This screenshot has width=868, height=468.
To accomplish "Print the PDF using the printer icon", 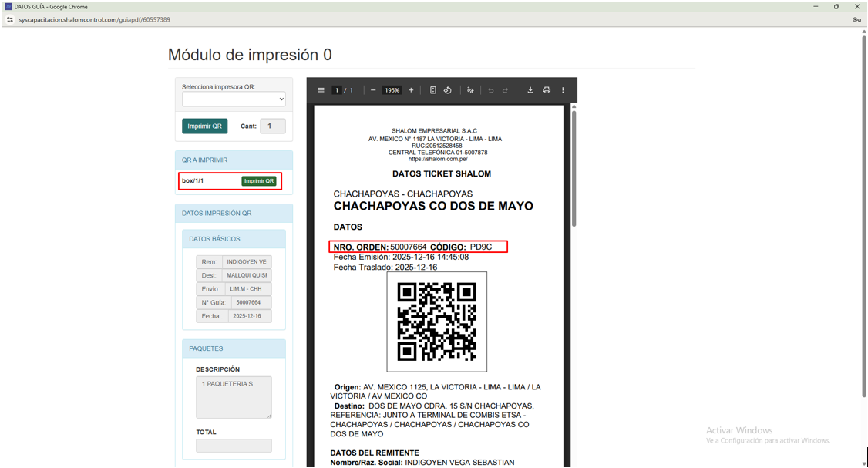I will click(547, 90).
